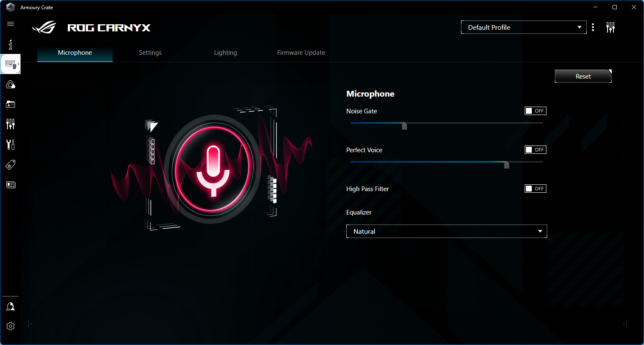Open Game Library folder icon
Image resolution: width=644 pixels, height=345 pixels.
(10, 104)
